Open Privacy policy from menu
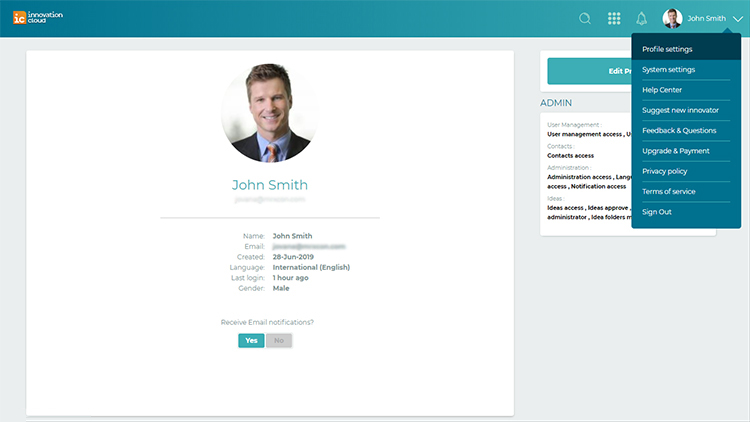 pos(686,171)
